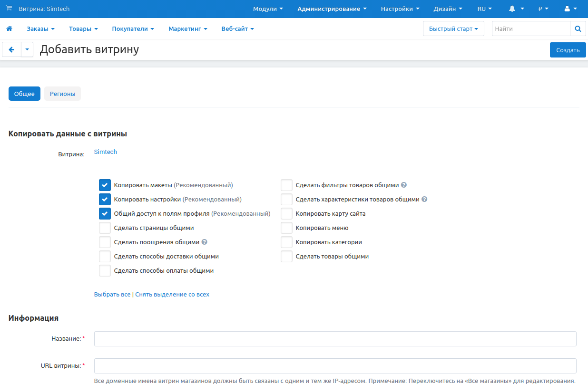Click the Создать button
Screen dimensions: 588x392
click(568, 50)
